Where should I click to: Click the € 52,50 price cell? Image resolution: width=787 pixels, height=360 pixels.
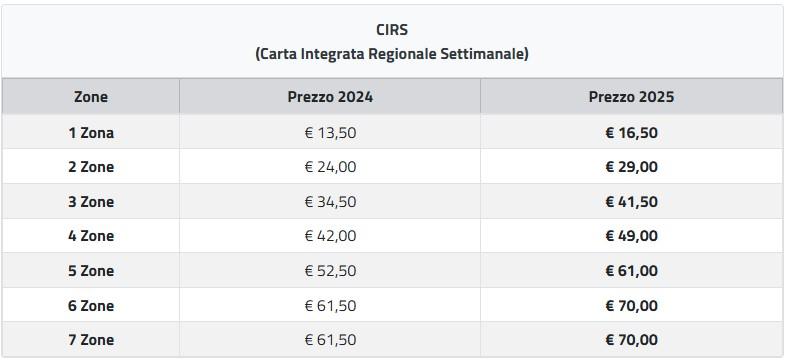(330, 271)
